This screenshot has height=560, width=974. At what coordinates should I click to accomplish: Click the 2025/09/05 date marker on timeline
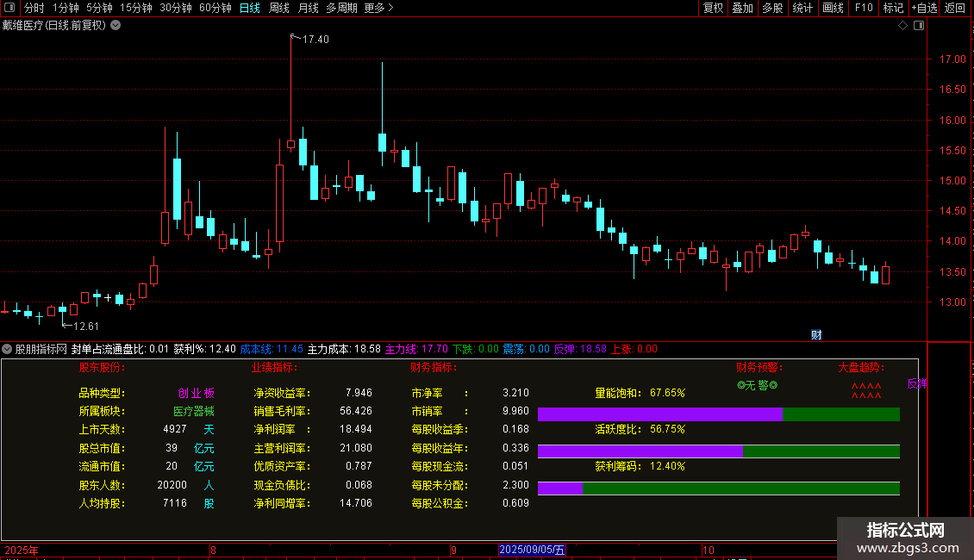[532, 550]
